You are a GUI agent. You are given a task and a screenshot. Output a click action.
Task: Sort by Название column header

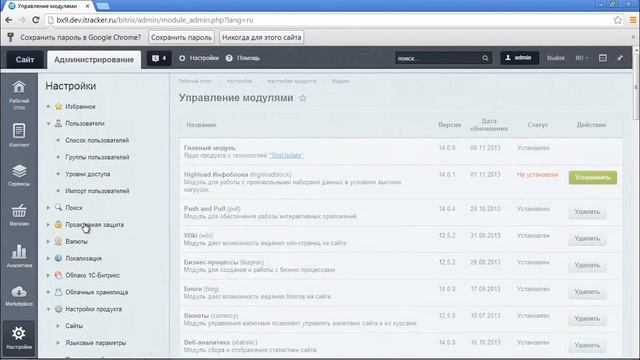(x=201, y=125)
